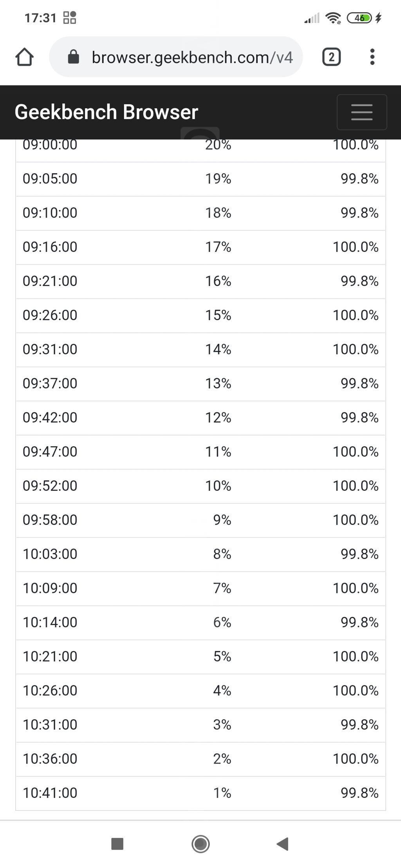The width and height of the screenshot is (401, 868).
Task: Tap the battery indicator in status bar
Action: tap(360, 18)
